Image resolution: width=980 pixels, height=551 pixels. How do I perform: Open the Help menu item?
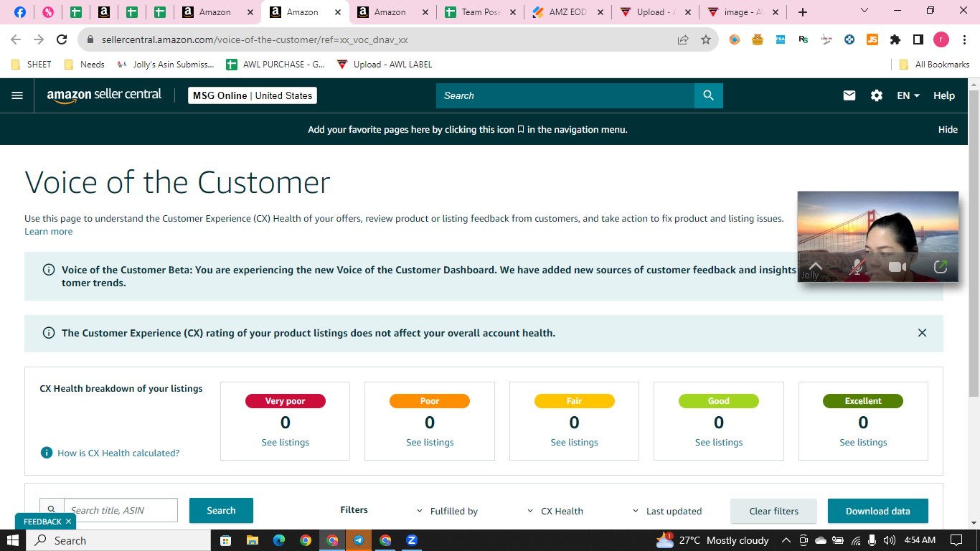tap(944, 95)
